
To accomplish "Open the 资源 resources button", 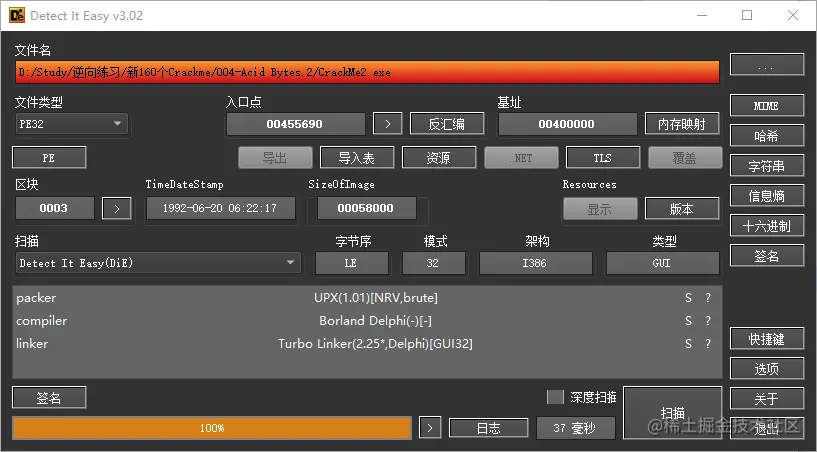I will [439, 158].
